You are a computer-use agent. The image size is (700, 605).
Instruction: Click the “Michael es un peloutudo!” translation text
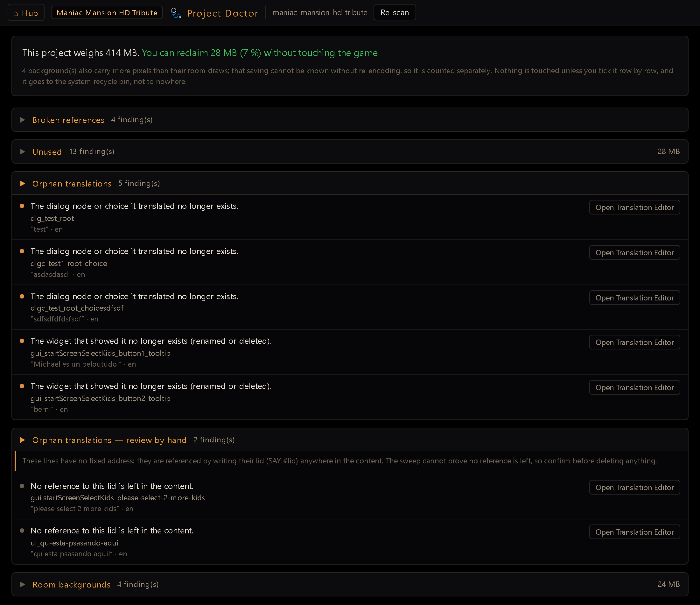(76, 364)
